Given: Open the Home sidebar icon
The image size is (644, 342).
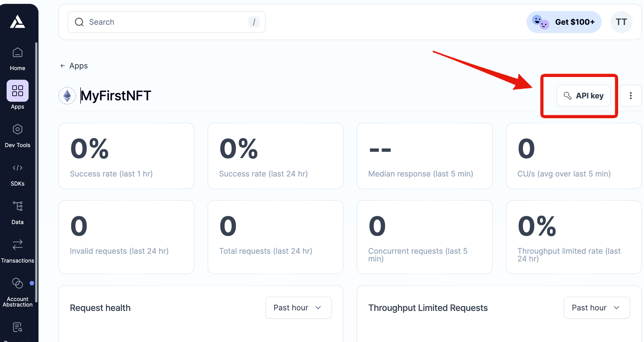Looking at the screenshot, I should tap(17, 53).
